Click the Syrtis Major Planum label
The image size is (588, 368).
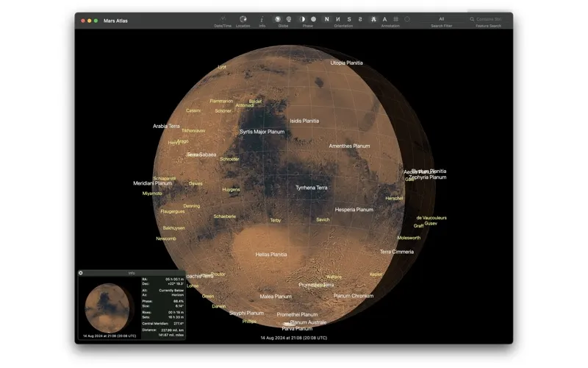click(262, 132)
